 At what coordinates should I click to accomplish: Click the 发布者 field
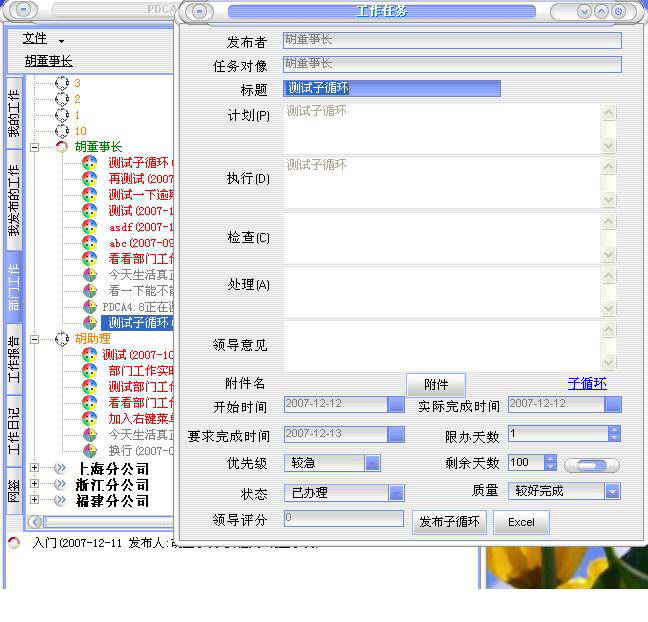coord(452,40)
